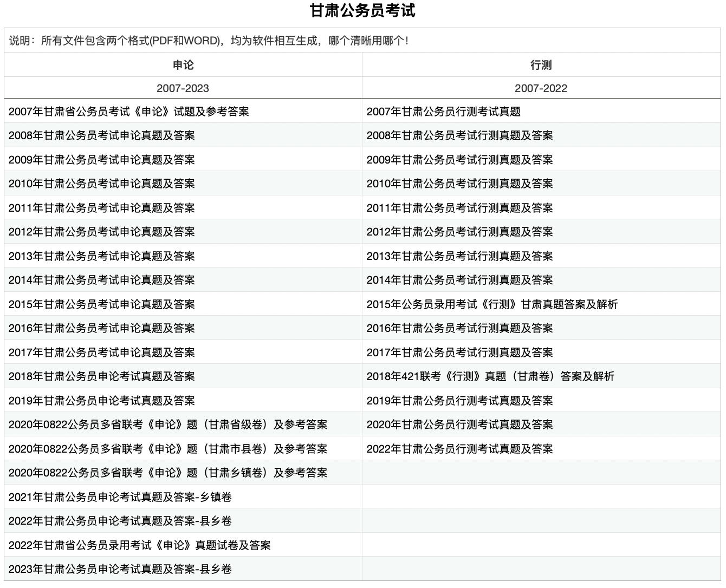The image size is (726, 588).
Task: Open 2020年0822申论题(甘肃市县卷)
Action: (168, 449)
